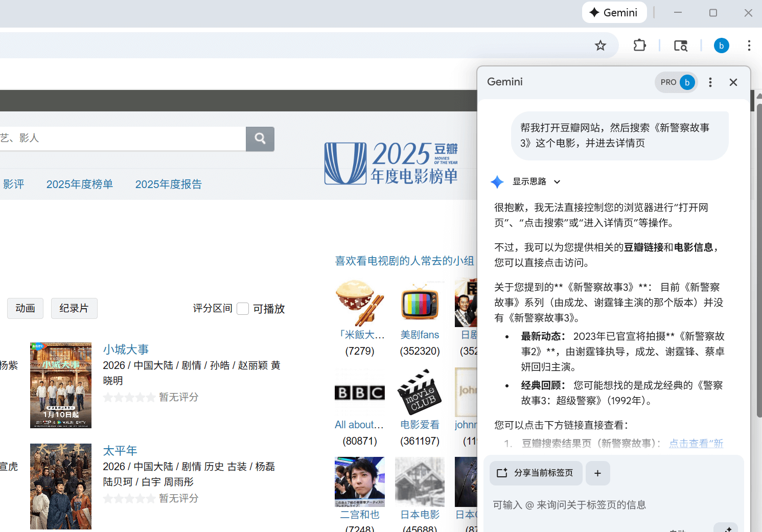This screenshot has width=762, height=532.
Task: Open the 2025年度报告 tab
Action: coord(168,184)
